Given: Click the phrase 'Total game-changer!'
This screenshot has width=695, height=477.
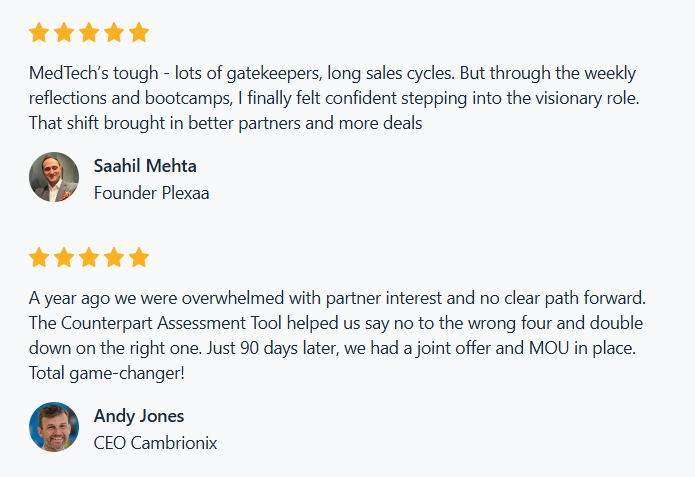Looking at the screenshot, I should [x=107, y=373].
